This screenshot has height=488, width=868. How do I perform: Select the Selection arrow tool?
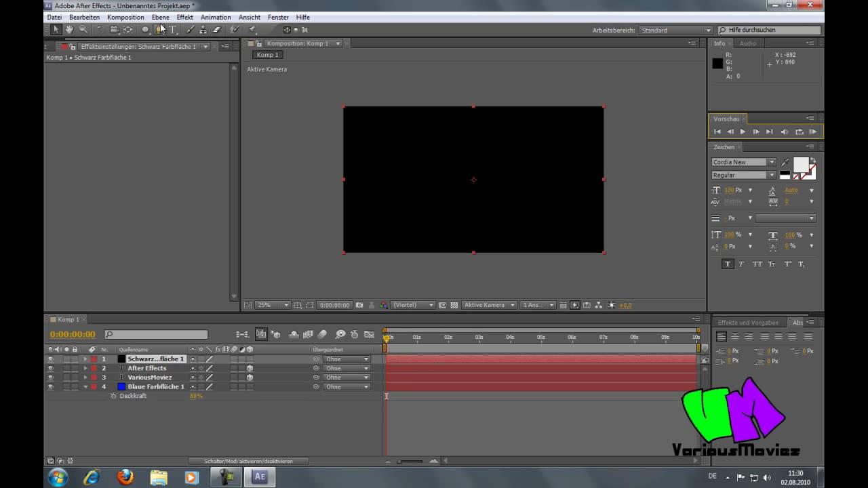point(56,30)
